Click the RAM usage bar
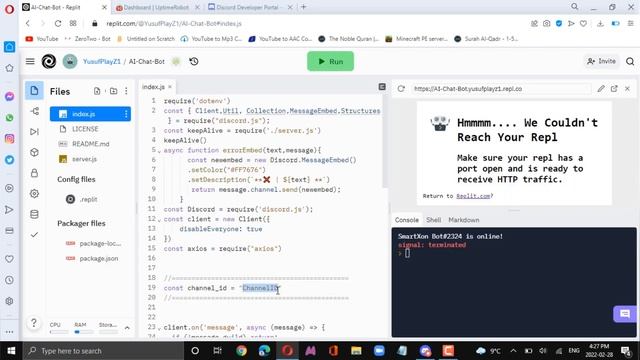Viewport: 640px width, 360px height. tap(83, 332)
